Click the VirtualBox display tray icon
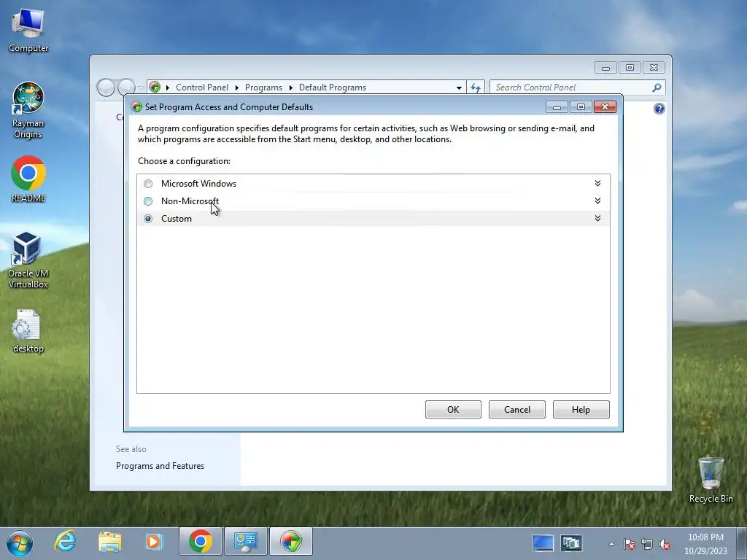This screenshot has height=560, width=747. coord(570,542)
